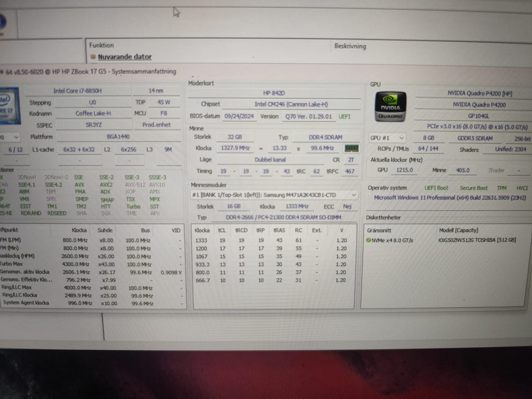This screenshot has width=532, height=399.
Task: Click the Coffee Lake-H codename value
Action: (x=93, y=113)
